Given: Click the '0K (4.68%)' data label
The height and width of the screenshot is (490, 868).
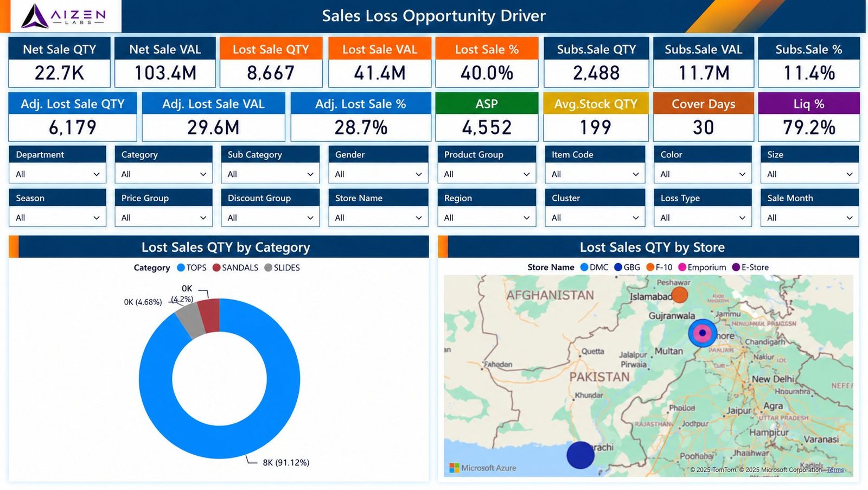Looking at the screenshot, I should 143,302.
